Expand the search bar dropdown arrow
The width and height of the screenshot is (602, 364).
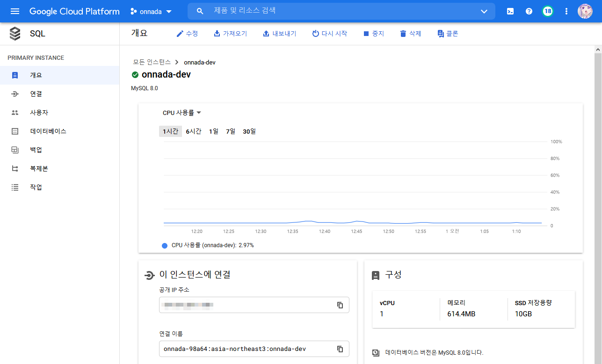[484, 11]
